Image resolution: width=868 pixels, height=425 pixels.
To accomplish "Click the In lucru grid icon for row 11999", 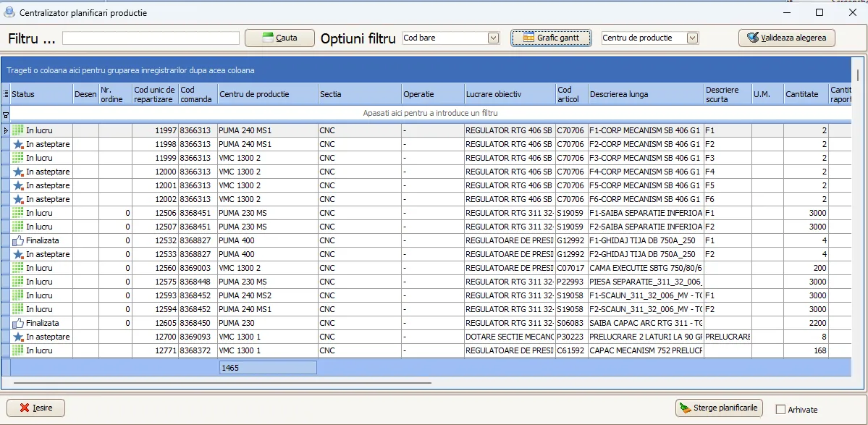I will 17,158.
